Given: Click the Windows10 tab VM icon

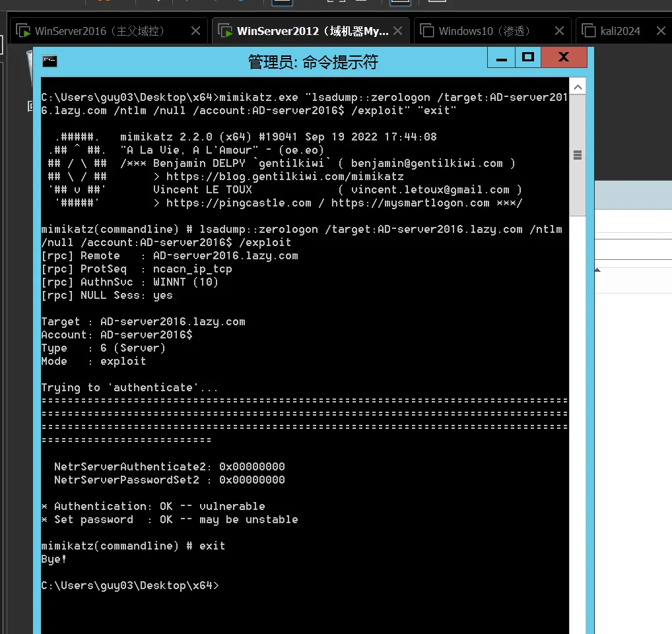Looking at the screenshot, I should point(427,31).
